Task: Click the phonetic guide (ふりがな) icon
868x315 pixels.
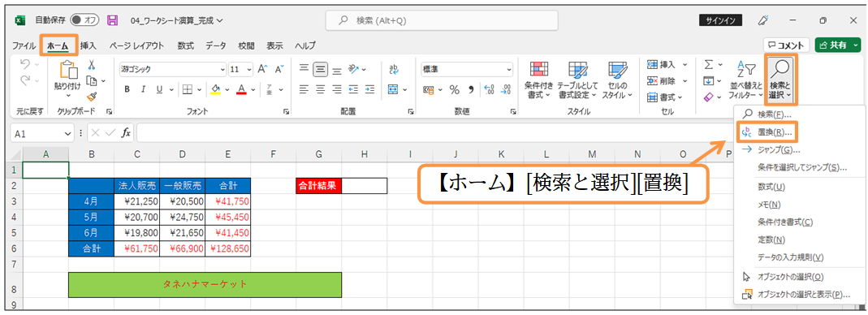Action: pos(269,89)
